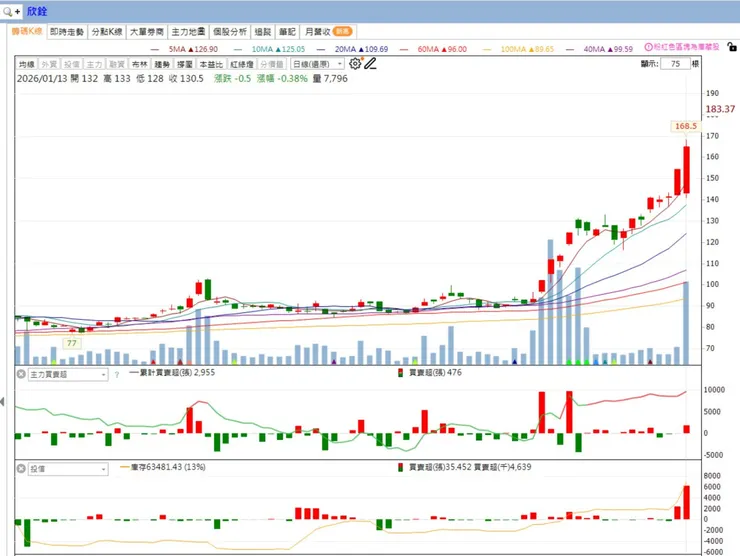Click the 量 7,796 volume readout
The height and width of the screenshot is (556, 740).
point(330,78)
